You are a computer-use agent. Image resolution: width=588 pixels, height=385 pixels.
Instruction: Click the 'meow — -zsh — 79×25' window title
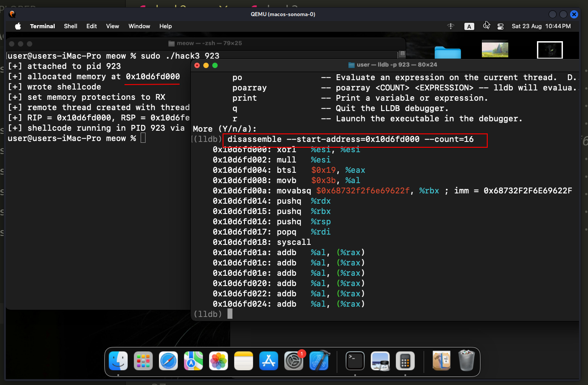pyautogui.click(x=210, y=43)
